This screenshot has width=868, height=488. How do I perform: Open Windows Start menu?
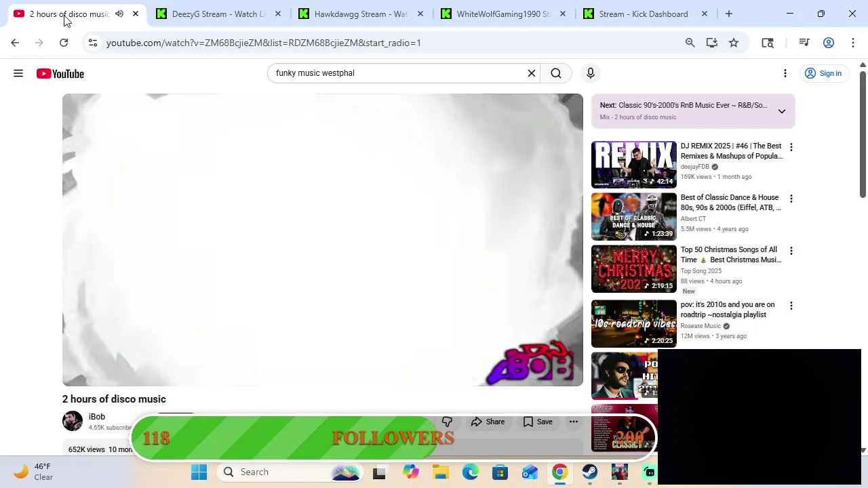pyautogui.click(x=199, y=472)
